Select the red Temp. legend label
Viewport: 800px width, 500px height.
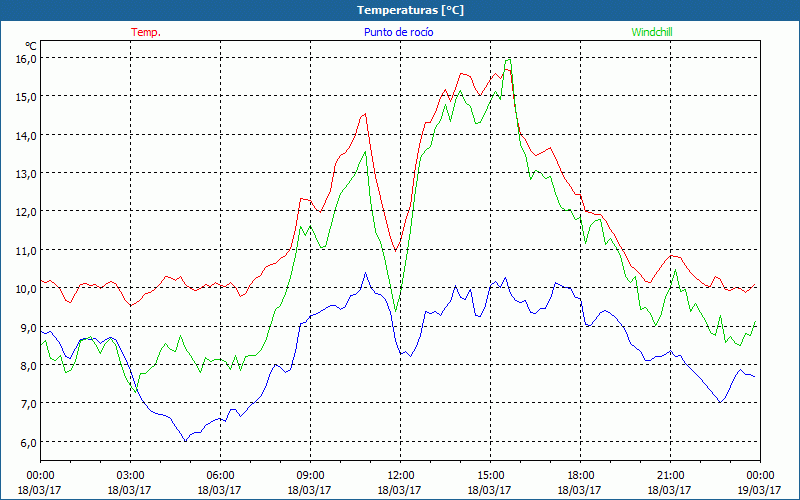pyautogui.click(x=146, y=32)
